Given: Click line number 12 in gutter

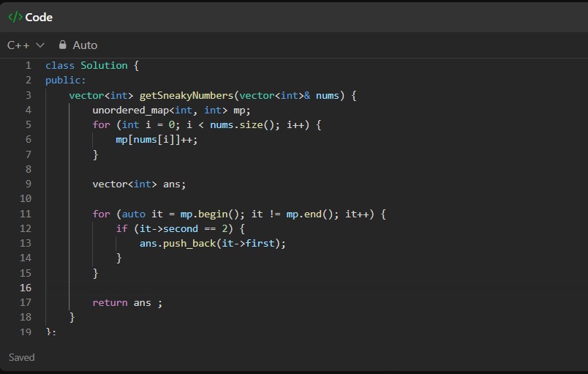Looking at the screenshot, I should tap(26, 228).
